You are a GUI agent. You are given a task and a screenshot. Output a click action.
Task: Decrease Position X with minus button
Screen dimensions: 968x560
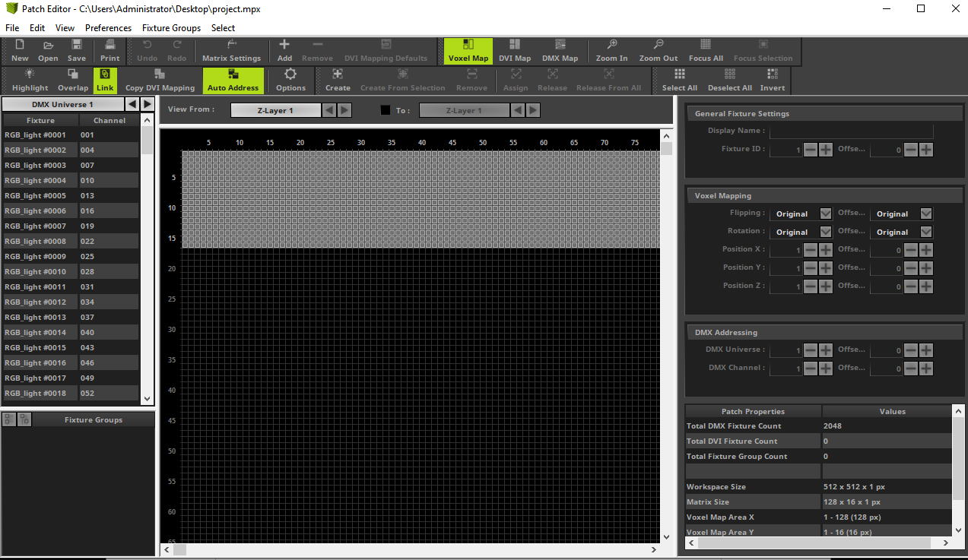pos(811,249)
